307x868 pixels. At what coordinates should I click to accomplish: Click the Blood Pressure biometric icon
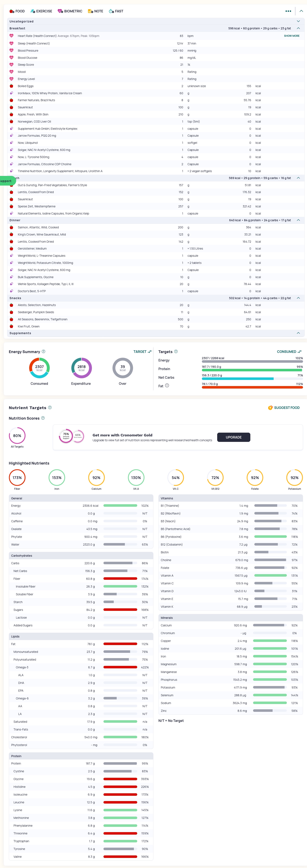click(12, 51)
